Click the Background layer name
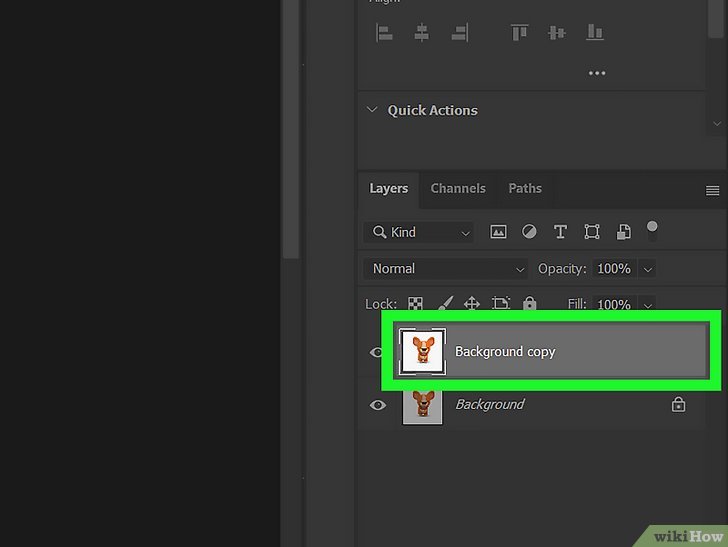 pyautogui.click(x=489, y=404)
